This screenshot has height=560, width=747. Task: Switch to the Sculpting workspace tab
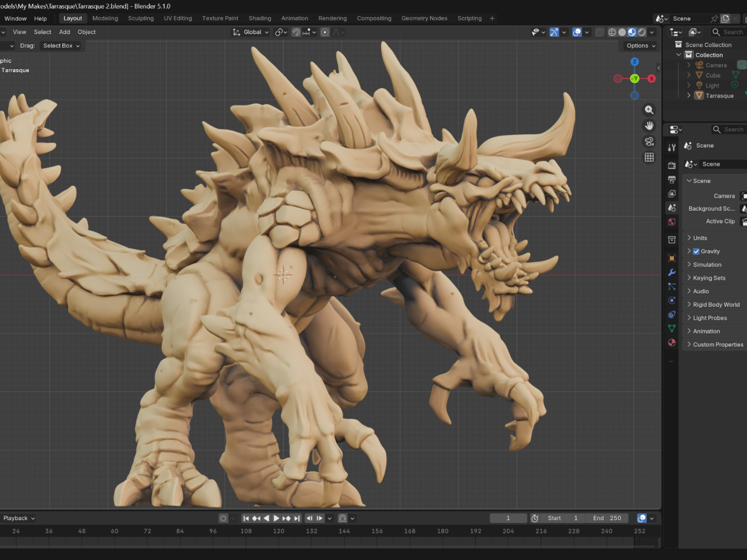click(141, 18)
